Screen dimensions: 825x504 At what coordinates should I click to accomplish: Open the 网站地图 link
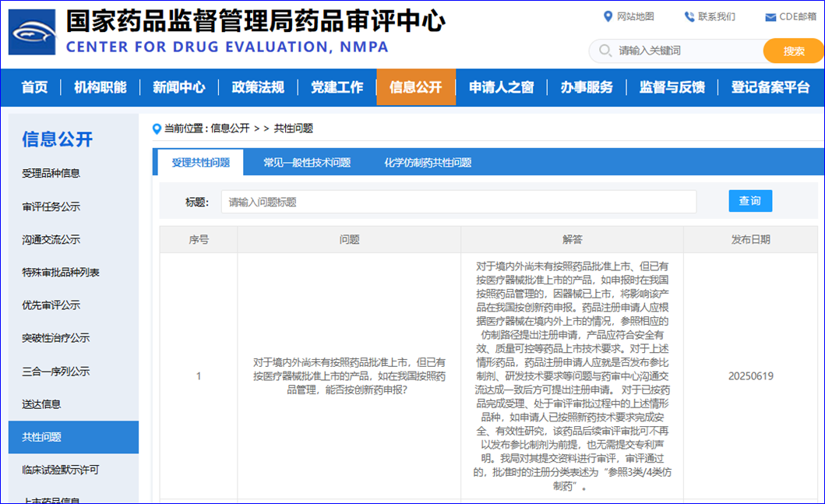[635, 17]
